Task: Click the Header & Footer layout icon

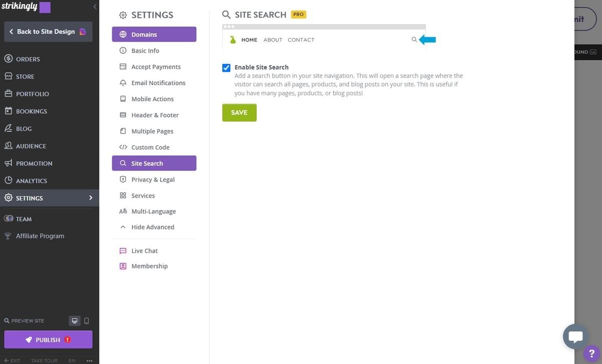Action: point(123,115)
